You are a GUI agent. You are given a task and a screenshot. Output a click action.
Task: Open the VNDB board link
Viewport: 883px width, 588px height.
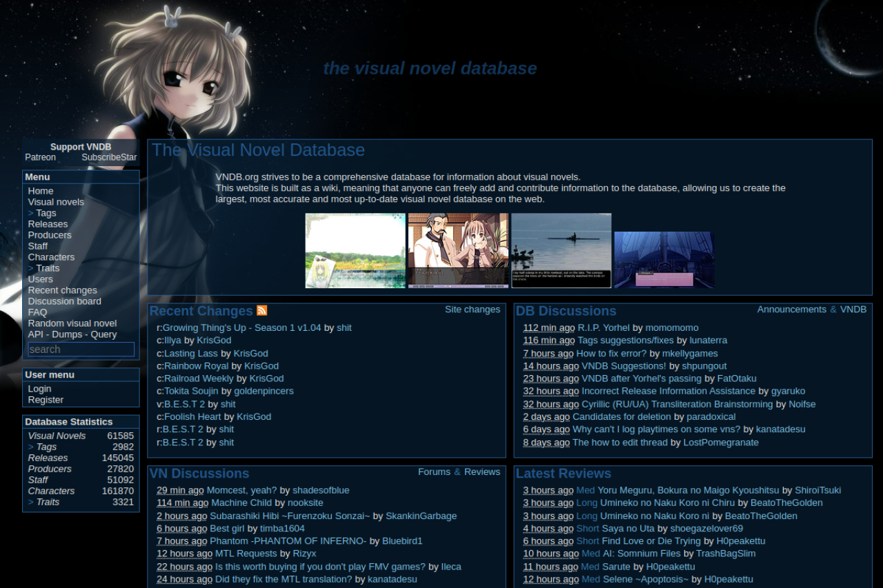(853, 310)
